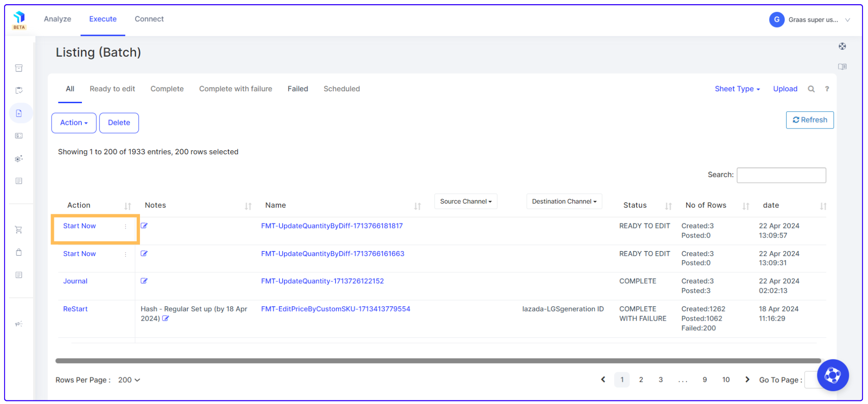Click the lifebuoy help icon top right
Image resolution: width=868 pixels, height=404 pixels.
pyautogui.click(x=842, y=46)
